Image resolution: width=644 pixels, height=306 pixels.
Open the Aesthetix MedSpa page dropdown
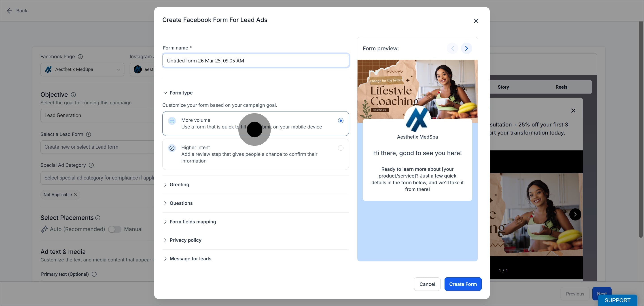pyautogui.click(x=82, y=69)
